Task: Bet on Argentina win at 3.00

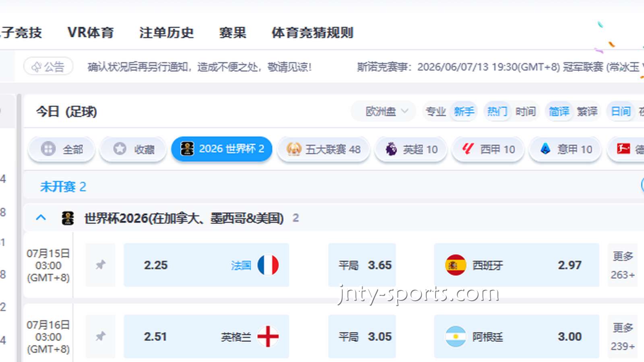Action: (x=516, y=336)
